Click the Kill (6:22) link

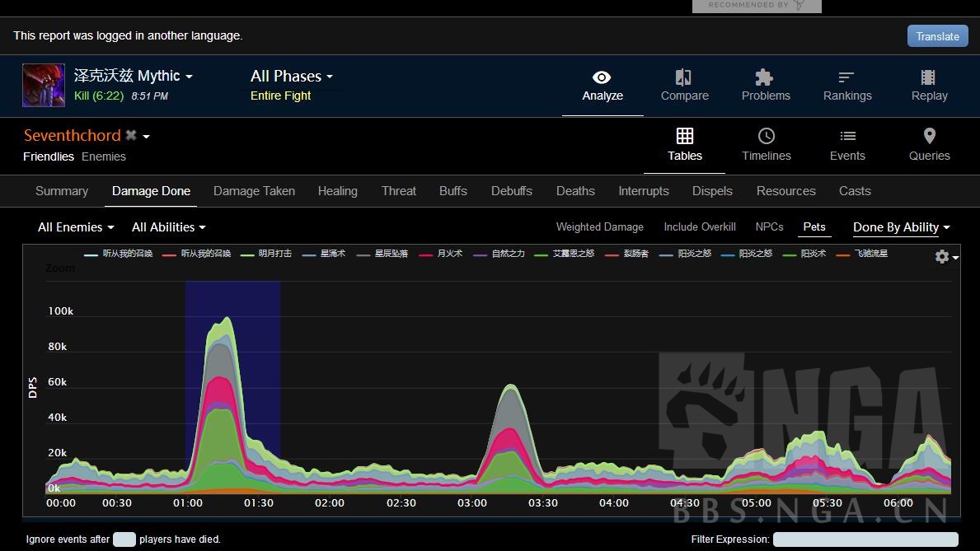click(99, 96)
